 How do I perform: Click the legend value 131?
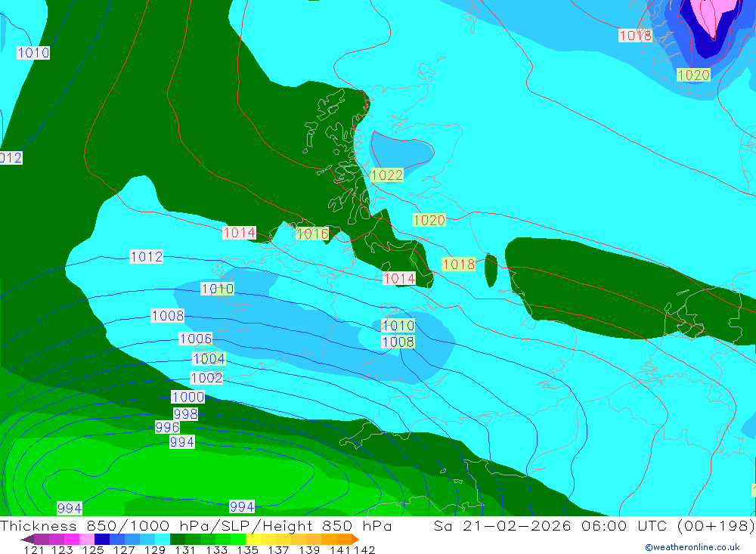(186, 549)
